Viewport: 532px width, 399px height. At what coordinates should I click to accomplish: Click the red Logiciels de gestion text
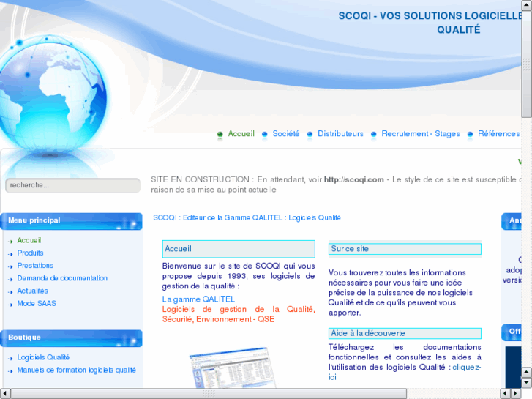coord(239,314)
